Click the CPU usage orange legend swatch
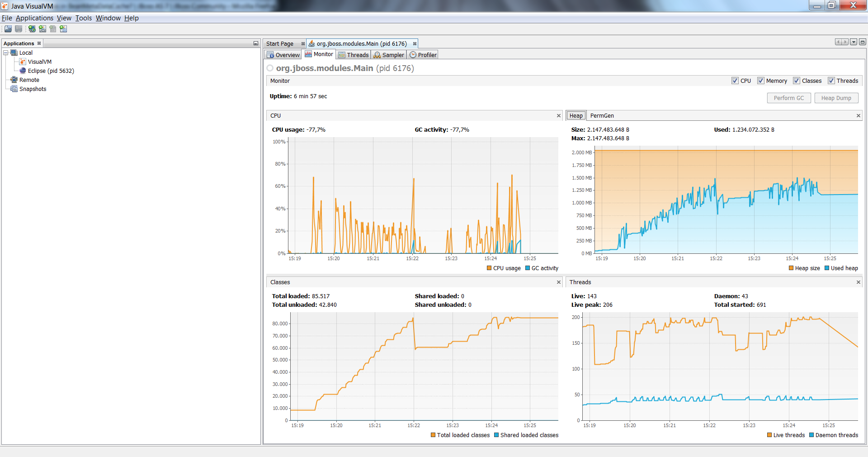The height and width of the screenshot is (457, 868). 489,268
